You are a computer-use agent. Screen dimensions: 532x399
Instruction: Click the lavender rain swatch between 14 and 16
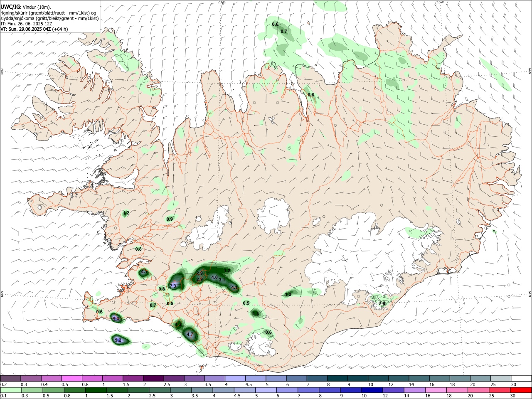point(414,390)
